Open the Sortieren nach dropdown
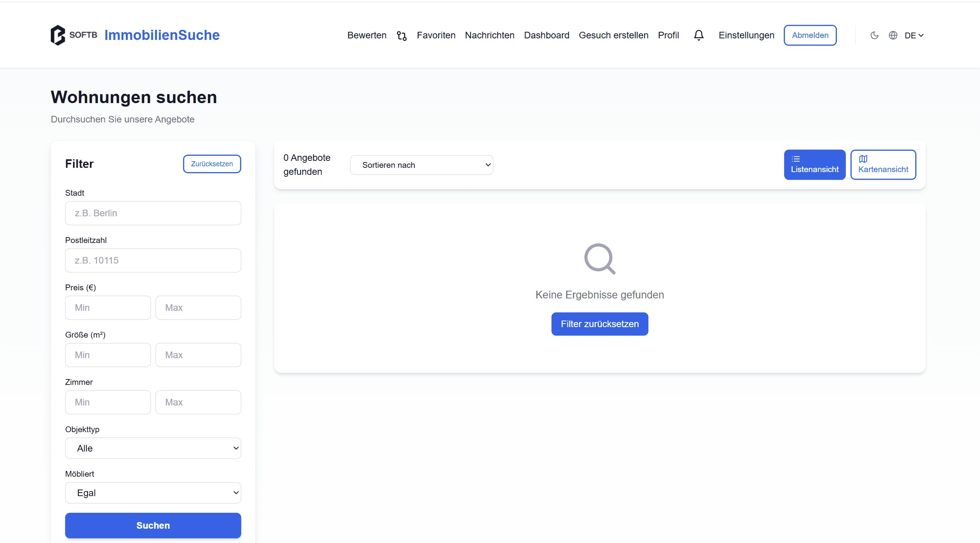The width and height of the screenshot is (980, 543). click(x=421, y=165)
